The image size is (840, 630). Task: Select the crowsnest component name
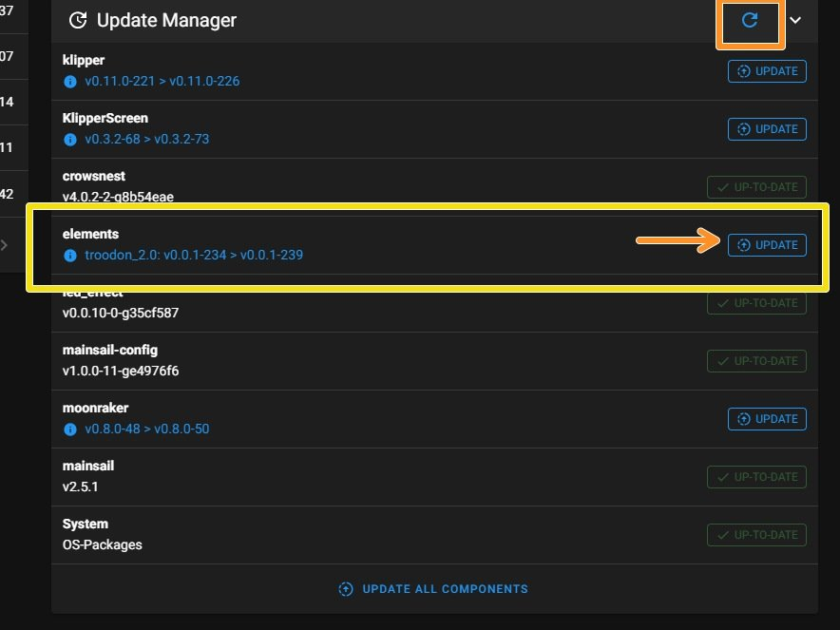coord(94,176)
